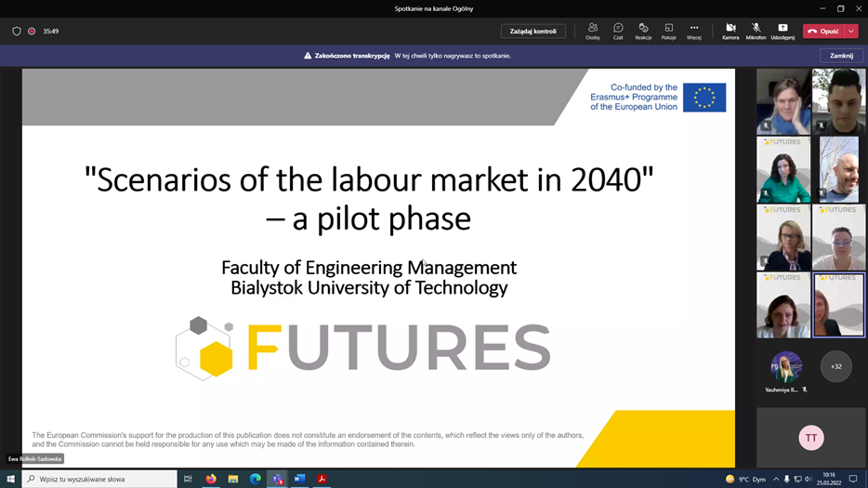Screen dimensions: 868x488
Task: Open the Więcej more options menu
Action: 693,31
